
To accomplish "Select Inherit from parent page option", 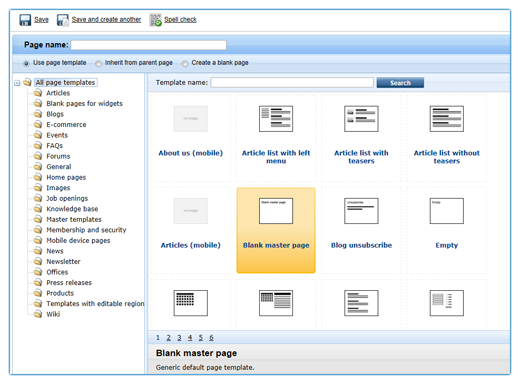I will pos(98,63).
